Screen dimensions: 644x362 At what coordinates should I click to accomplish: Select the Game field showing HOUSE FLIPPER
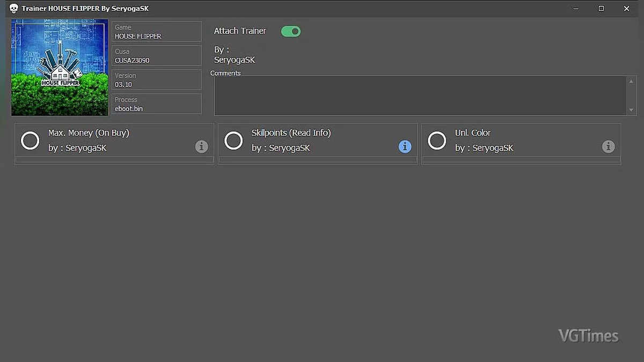156,32
